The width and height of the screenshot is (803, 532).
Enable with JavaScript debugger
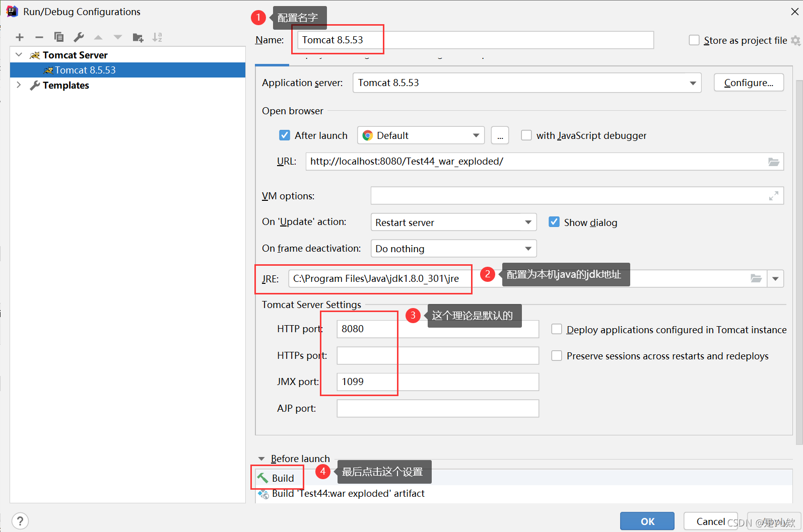(526, 135)
